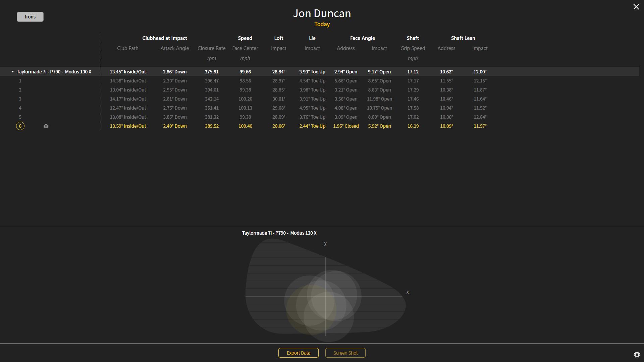Click the Attack Angle column header

coord(175,48)
